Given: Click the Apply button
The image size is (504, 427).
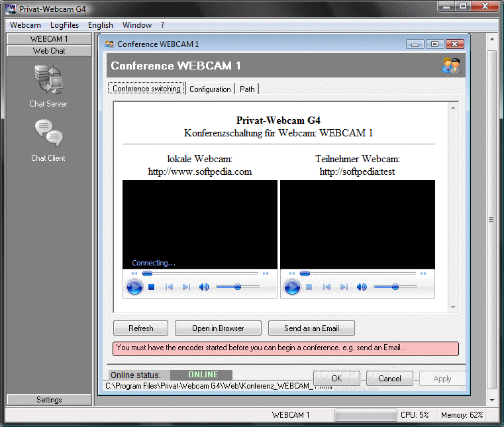Looking at the screenshot, I should [442, 379].
